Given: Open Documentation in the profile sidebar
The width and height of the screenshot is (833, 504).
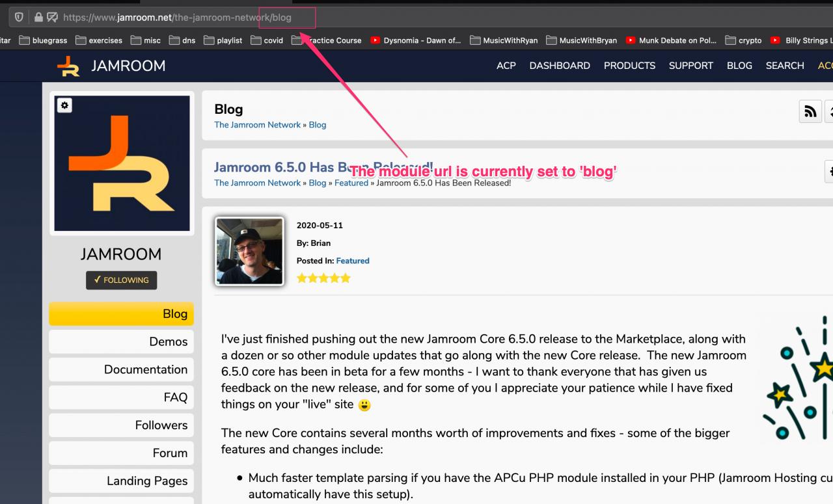Looking at the screenshot, I should 121,369.
